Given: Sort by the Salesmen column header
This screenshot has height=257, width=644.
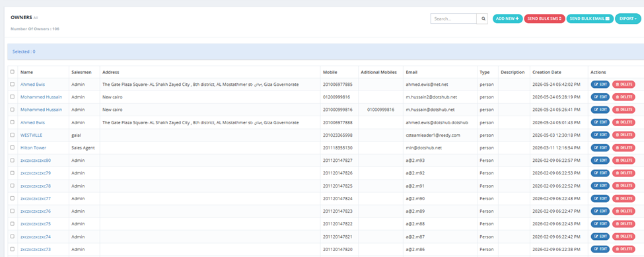Looking at the screenshot, I should click(x=80, y=72).
